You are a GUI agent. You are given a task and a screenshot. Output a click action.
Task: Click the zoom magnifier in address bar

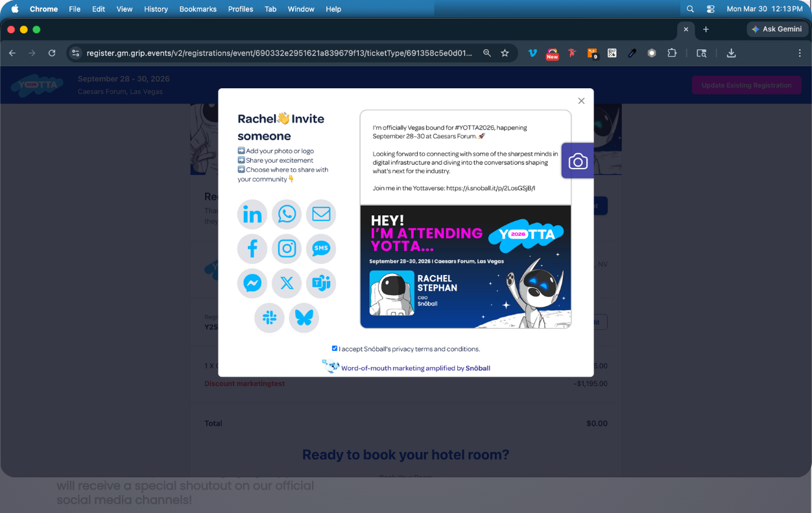(x=487, y=53)
